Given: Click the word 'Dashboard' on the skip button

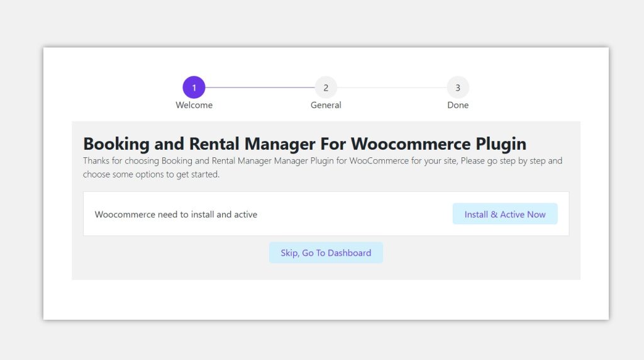Looking at the screenshot, I should pos(349,253).
